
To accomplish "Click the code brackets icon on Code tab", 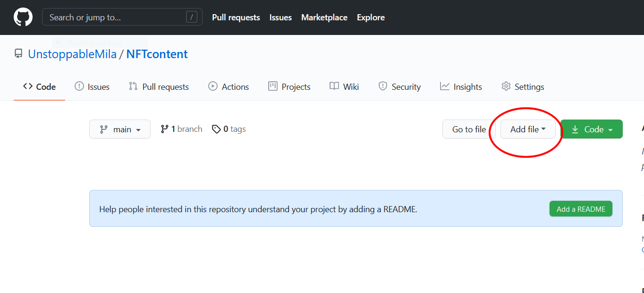I will pyautogui.click(x=27, y=86).
